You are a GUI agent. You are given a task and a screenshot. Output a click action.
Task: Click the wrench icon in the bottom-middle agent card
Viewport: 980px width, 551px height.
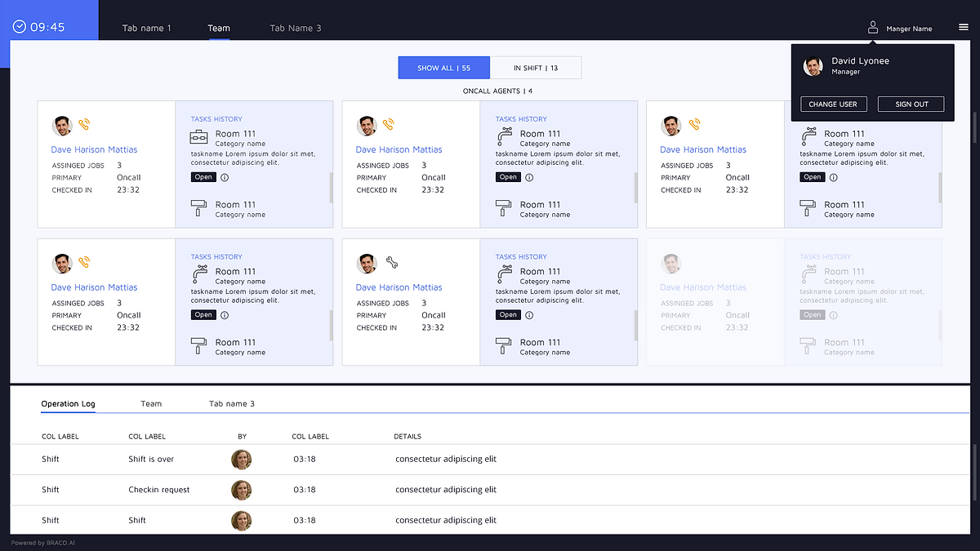(391, 263)
